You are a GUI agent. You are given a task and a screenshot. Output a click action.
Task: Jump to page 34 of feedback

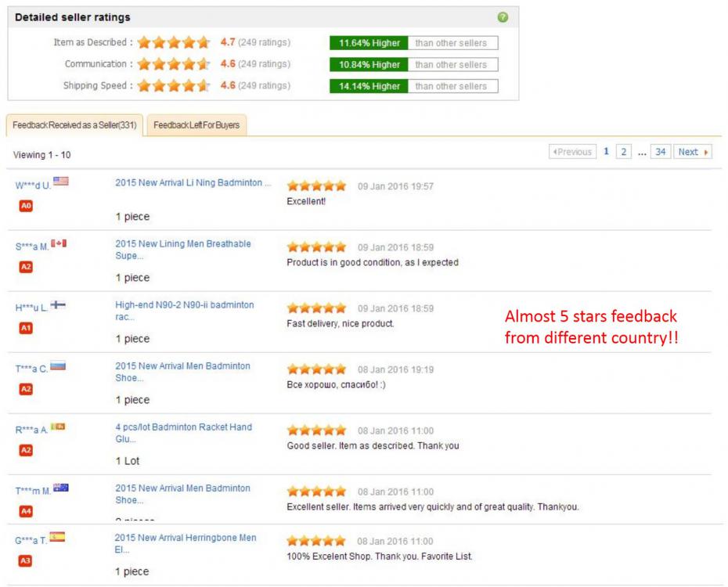tap(660, 152)
